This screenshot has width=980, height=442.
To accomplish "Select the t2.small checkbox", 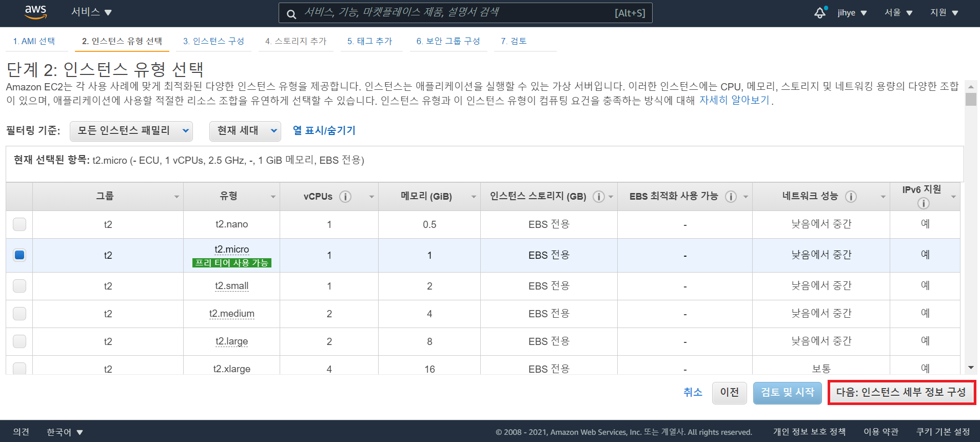I will (19, 286).
